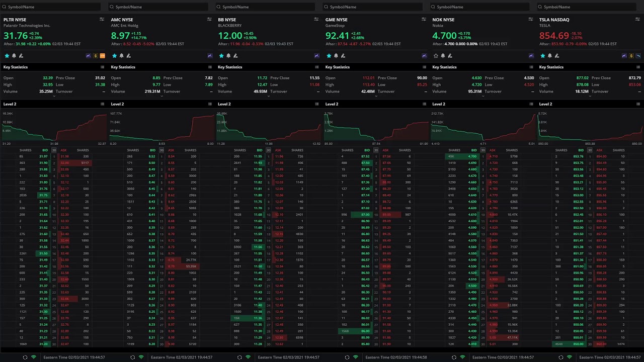
Task: Click the orange badge icon for PLTR
Action: (103, 56)
